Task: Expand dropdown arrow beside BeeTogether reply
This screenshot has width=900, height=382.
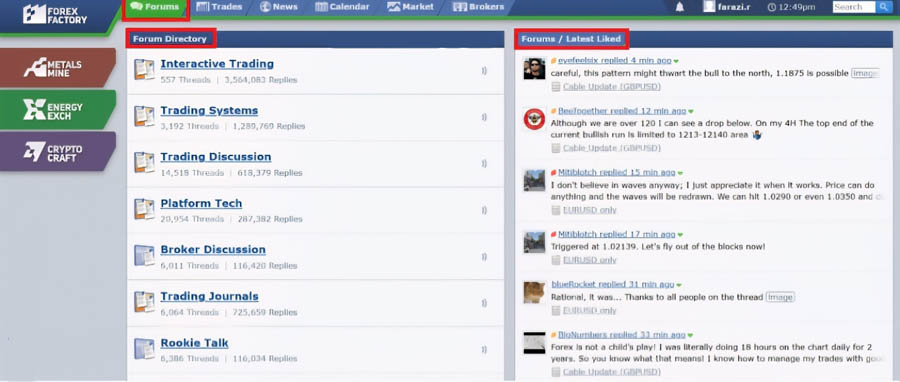Action: [691, 111]
